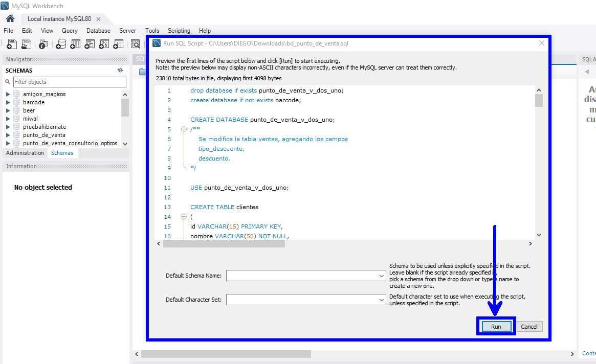Open the Default Character Set dropdown
Screen dimensions: 596x364
[x=381, y=299]
